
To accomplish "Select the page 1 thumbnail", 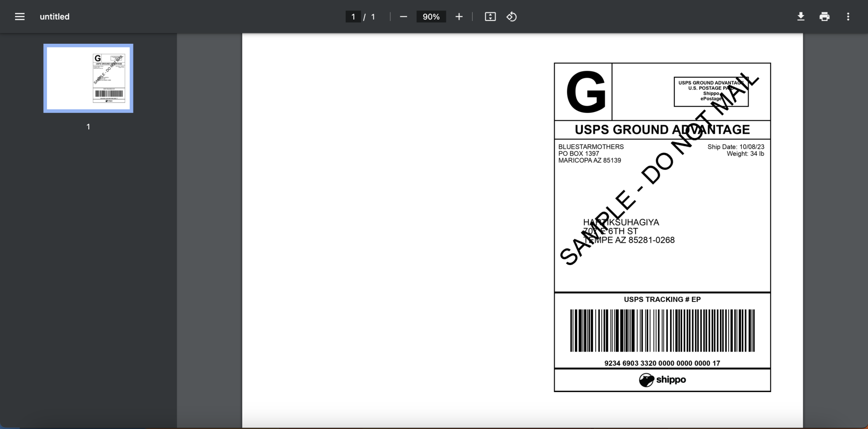I will click(x=88, y=78).
